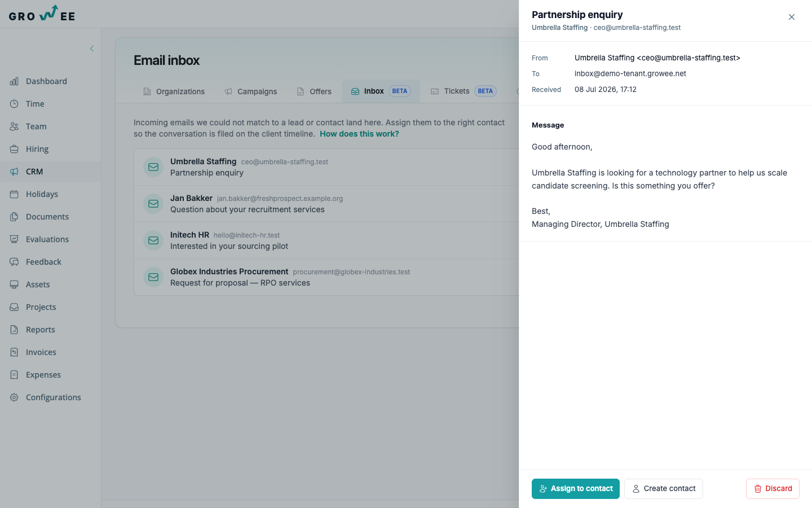Open the 'Partnership enquiry' email row
Viewport: 812px width, 508px height.
(x=326, y=167)
